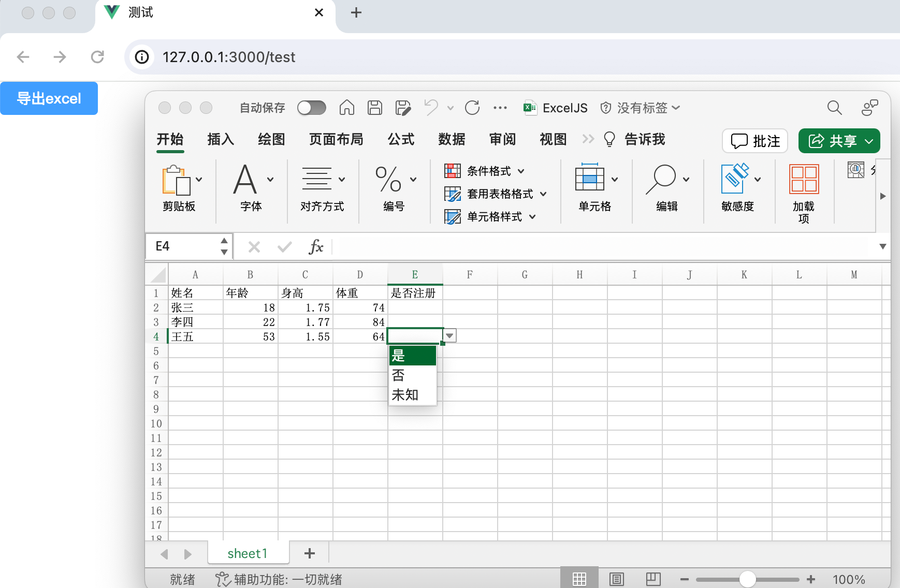Select the 开始 Home ribbon tab
This screenshot has width=900, height=588.
click(170, 139)
